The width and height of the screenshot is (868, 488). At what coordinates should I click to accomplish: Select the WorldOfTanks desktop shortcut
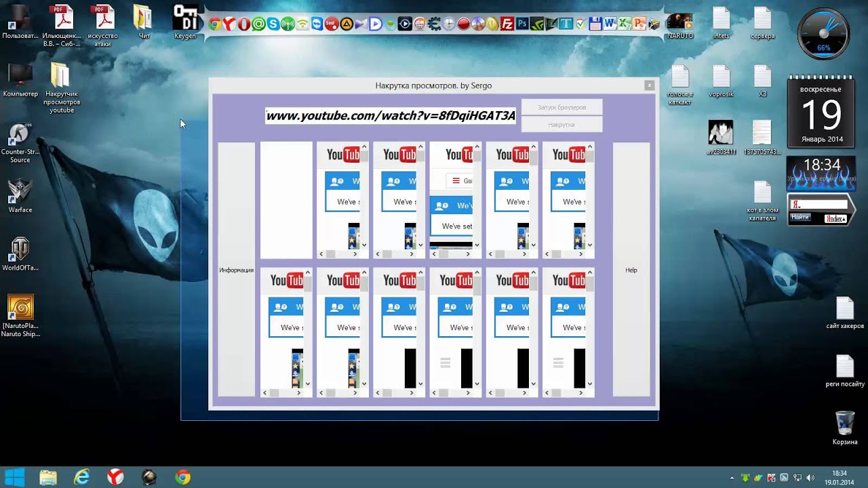(x=20, y=254)
